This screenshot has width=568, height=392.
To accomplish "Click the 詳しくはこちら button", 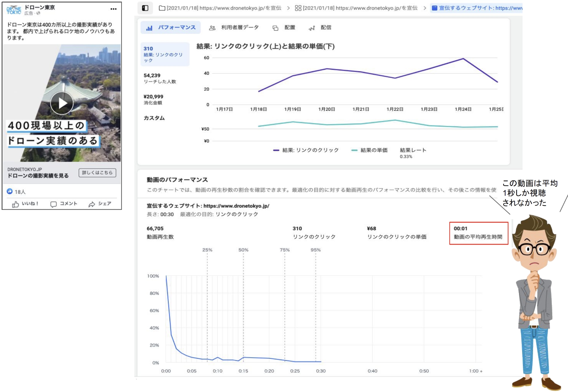I will click(97, 173).
